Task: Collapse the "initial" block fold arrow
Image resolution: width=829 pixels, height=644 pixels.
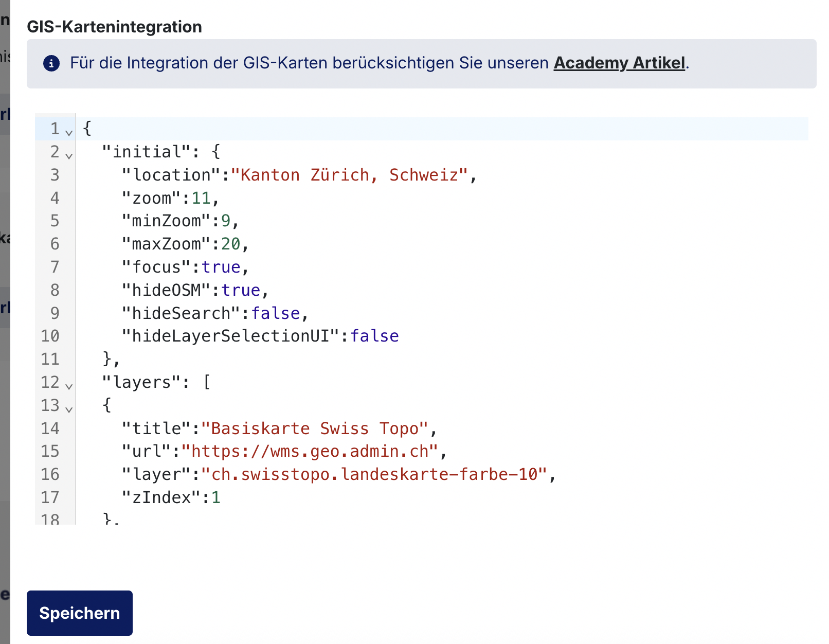Action: pos(69,155)
